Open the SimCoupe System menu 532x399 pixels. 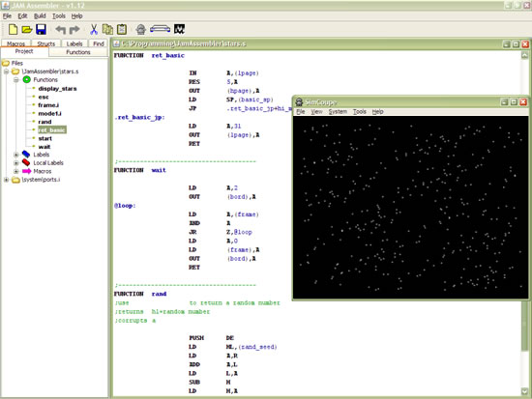click(338, 111)
